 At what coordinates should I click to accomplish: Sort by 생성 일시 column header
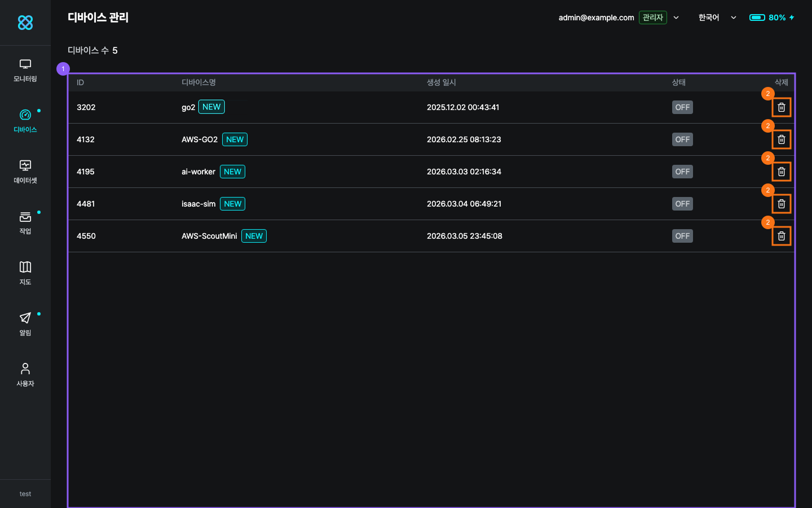point(441,82)
